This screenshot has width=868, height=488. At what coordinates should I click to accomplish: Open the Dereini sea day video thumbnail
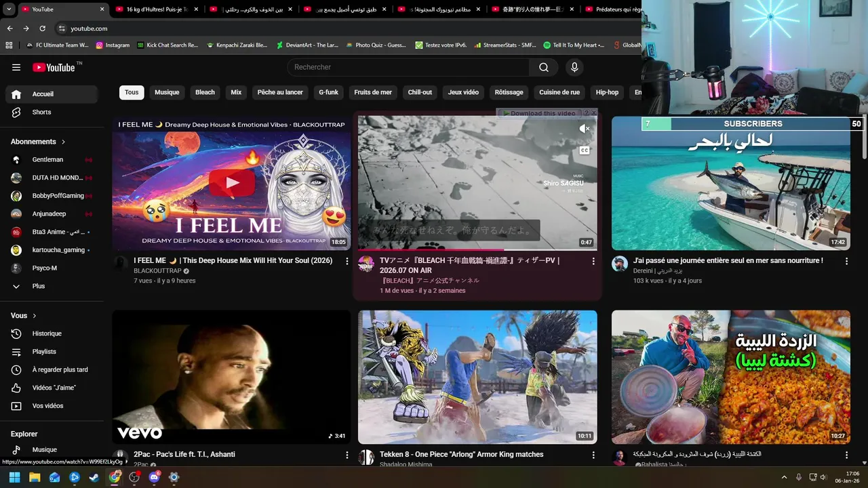pyautogui.click(x=731, y=183)
